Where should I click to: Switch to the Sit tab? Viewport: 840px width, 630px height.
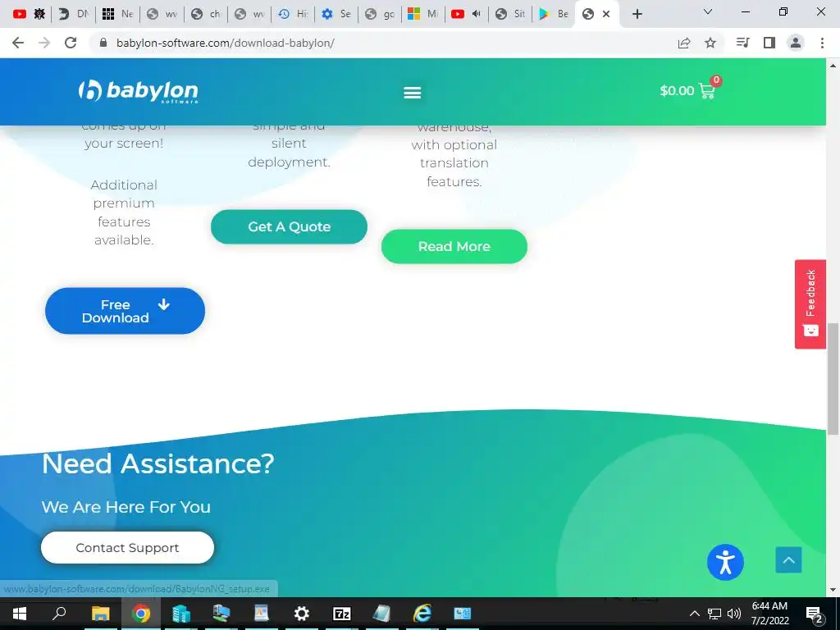510,14
